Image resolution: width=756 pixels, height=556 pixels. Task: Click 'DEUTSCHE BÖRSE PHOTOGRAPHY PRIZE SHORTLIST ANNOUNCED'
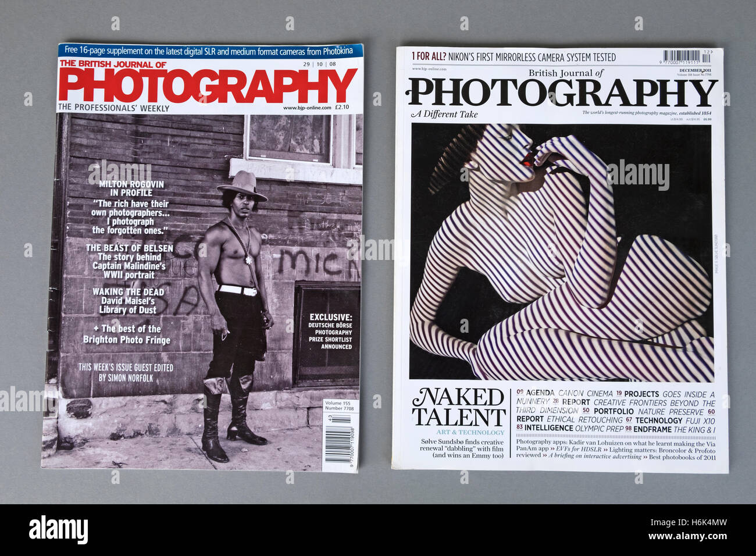pyautogui.click(x=330, y=336)
